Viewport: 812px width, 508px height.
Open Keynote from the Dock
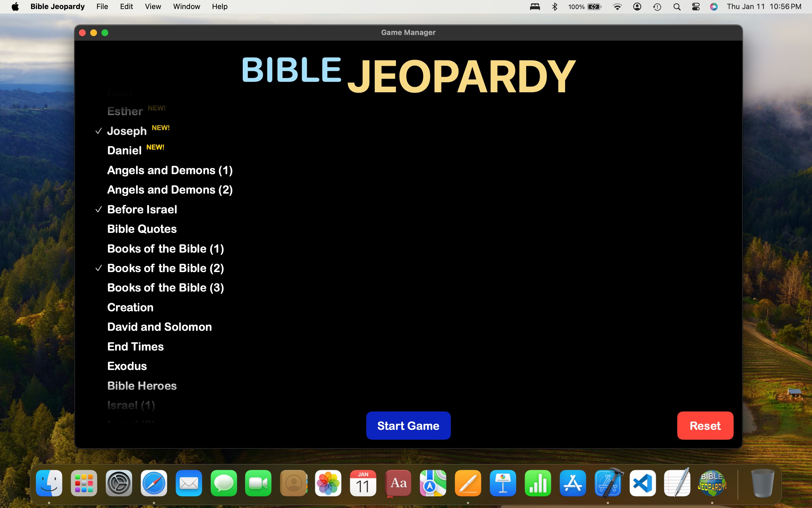[503, 483]
